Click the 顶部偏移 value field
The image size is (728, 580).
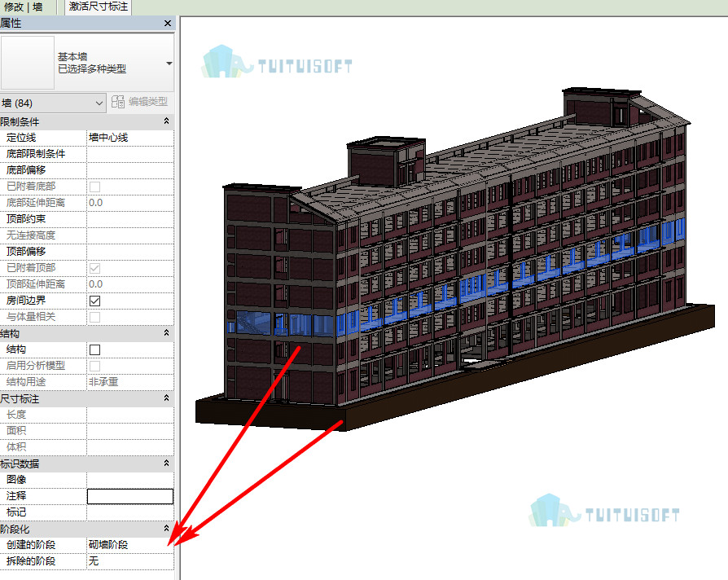[x=130, y=251]
